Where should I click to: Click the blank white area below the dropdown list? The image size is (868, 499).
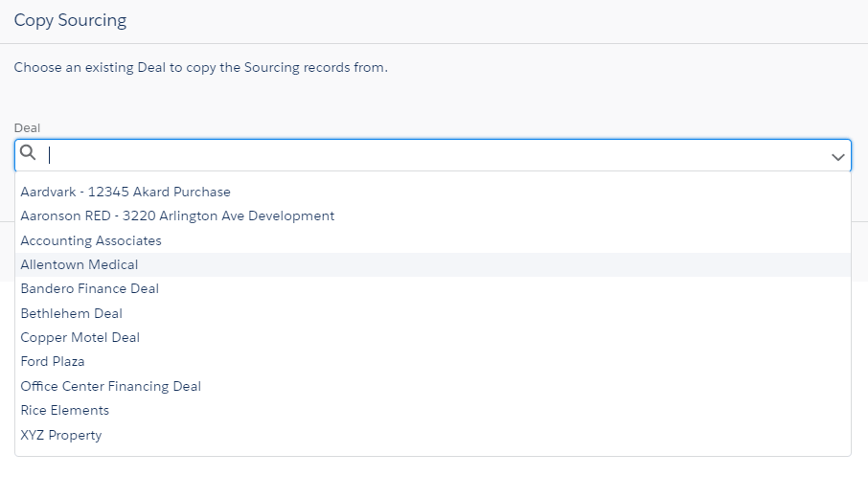click(434, 479)
